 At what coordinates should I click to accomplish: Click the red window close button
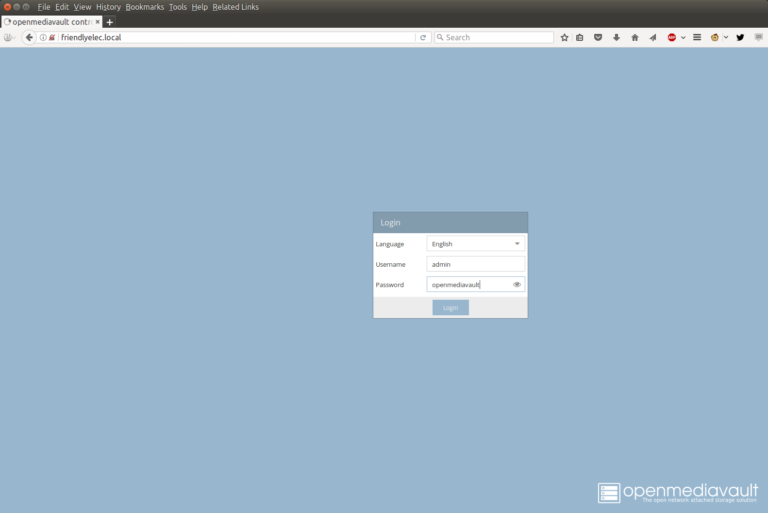click(7, 7)
